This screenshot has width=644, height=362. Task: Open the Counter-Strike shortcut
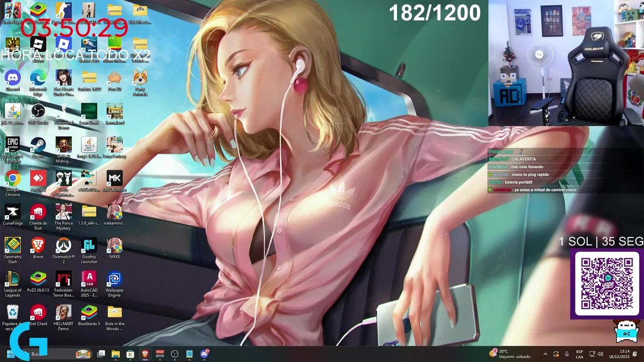coord(64,14)
